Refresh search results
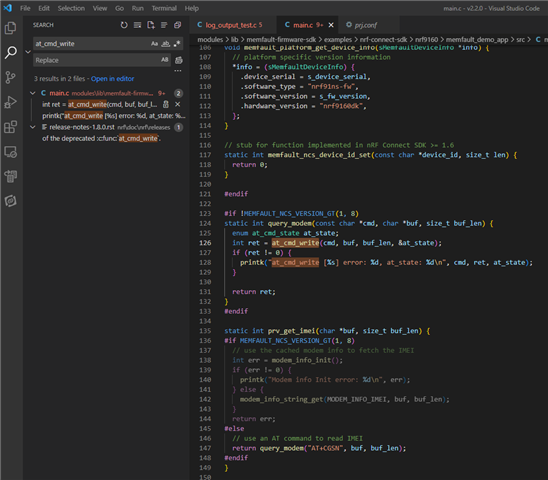 click(124, 25)
